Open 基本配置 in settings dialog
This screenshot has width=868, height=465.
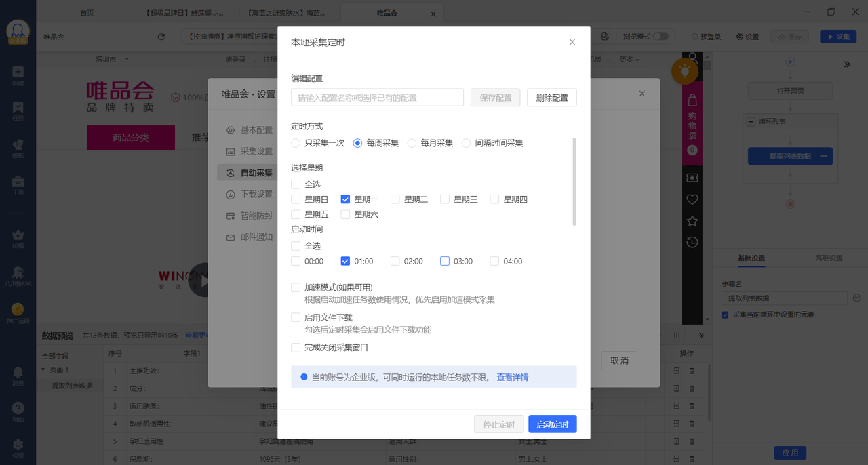click(x=249, y=130)
